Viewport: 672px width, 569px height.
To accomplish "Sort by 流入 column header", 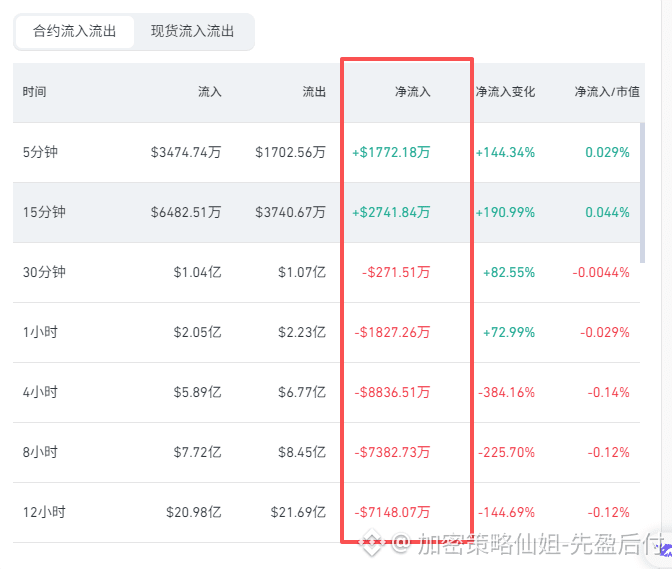I will pos(210,92).
